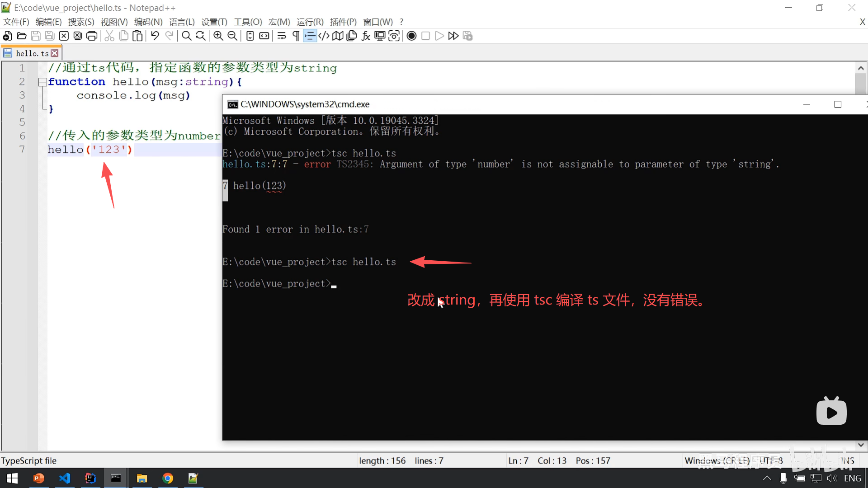This screenshot has width=868, height=488.
Task: Open the 插件(P) plugins menu
Action: click(x=343, y=22)
